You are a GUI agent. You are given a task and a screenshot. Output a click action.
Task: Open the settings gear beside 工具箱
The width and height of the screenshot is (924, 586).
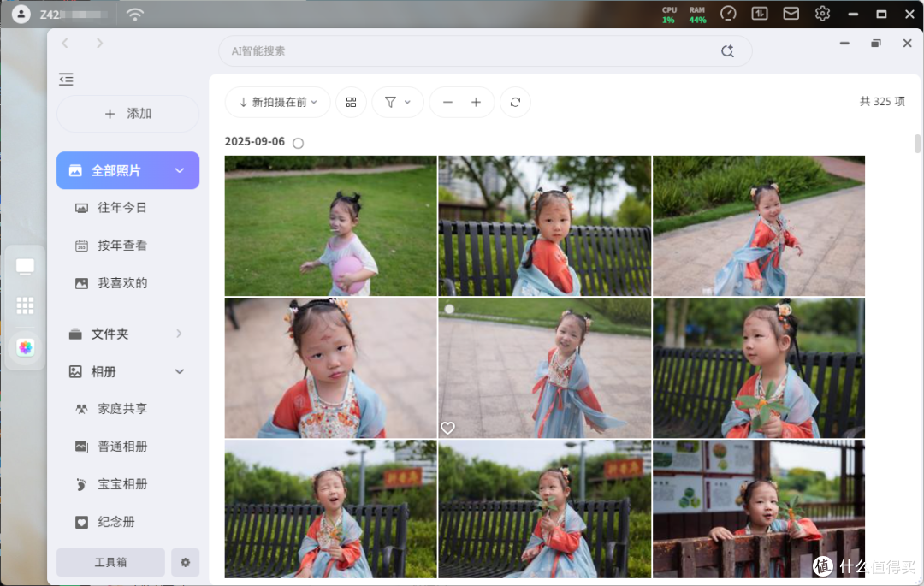(185, 562)
